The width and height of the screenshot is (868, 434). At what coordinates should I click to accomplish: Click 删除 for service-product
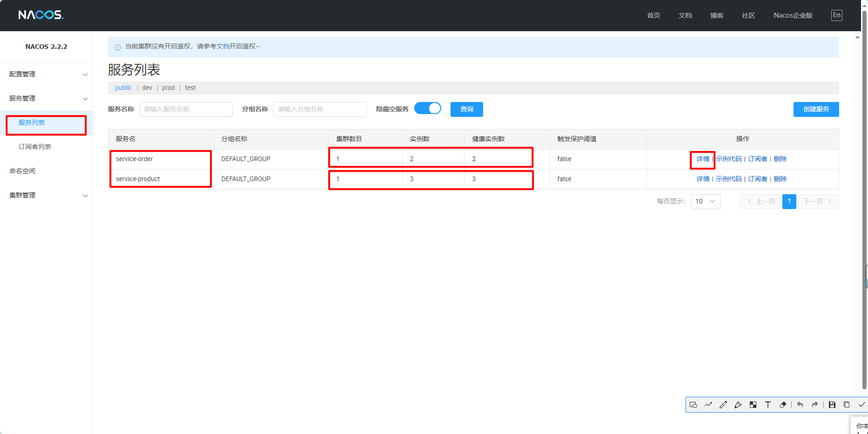(780, 179)
